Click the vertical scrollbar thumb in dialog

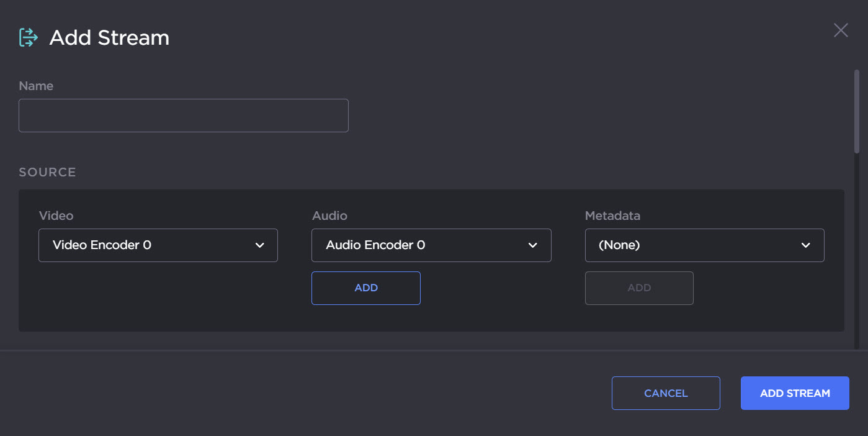pyautogui.click(x=857, y=112)
